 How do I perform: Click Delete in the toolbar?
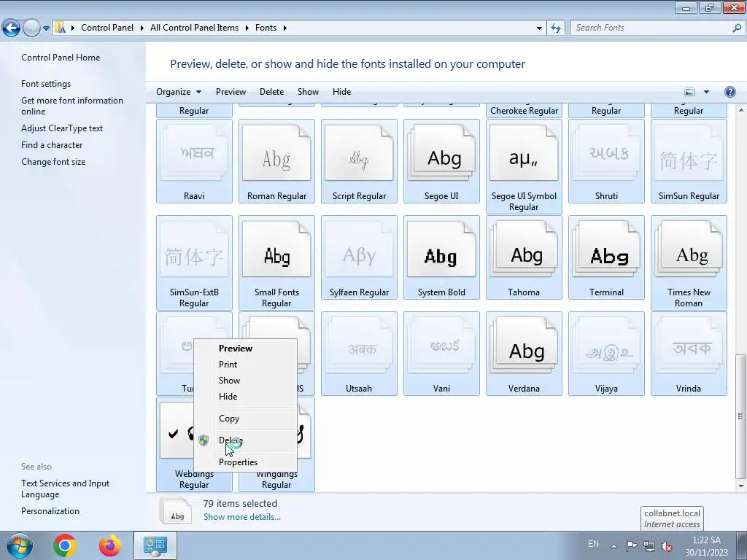click(271, 92)
